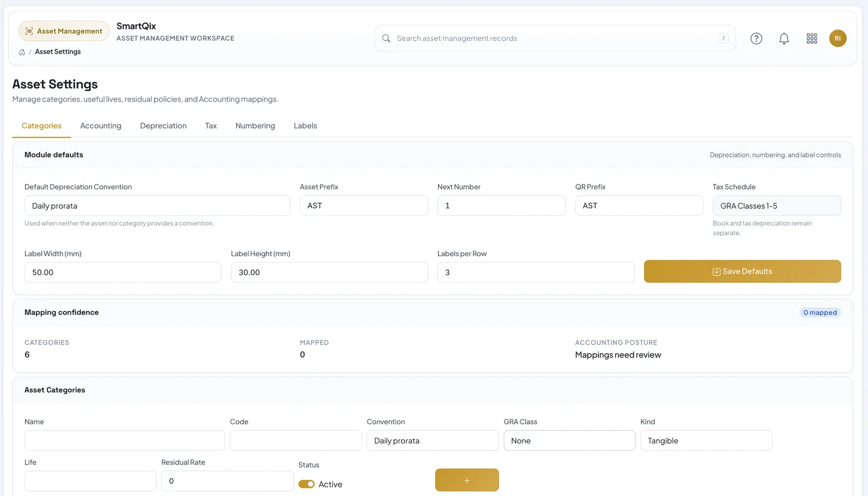Click the Mapping confidence heading
The width and height of the screenshot is (868, 496).
[x=61, y=313]
